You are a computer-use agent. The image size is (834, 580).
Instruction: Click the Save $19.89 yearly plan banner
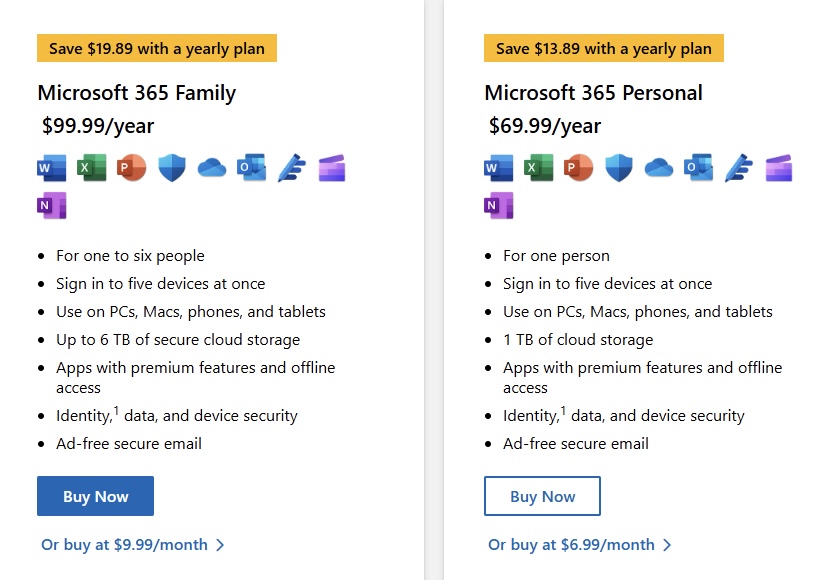click(157, 48)
